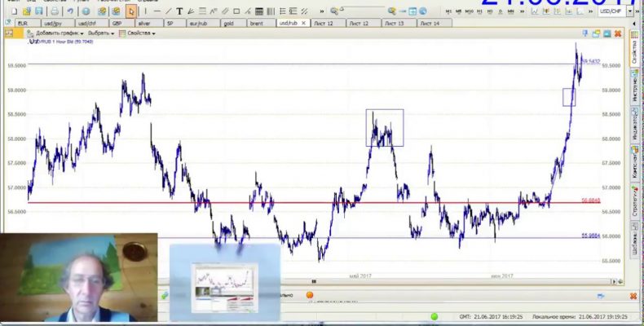644x326 pixels.
Task: Click the screen preview thumbnail
Action: [225, 287]
